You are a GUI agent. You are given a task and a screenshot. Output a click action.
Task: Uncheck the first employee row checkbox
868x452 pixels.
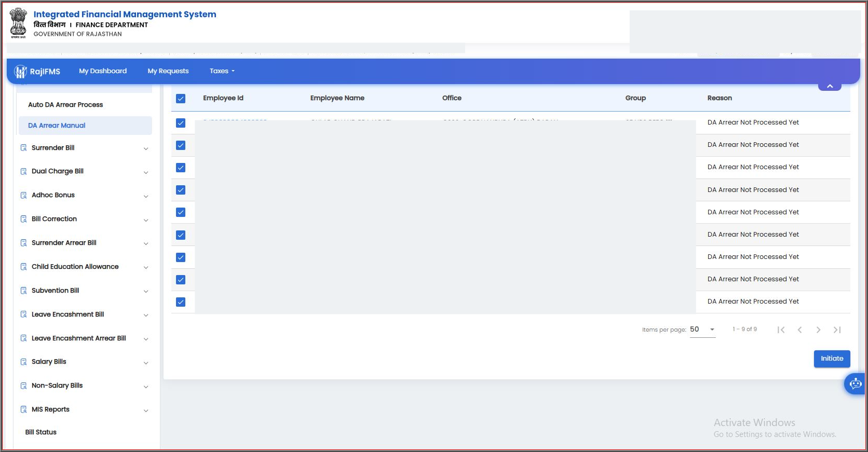tap(181, 123)
